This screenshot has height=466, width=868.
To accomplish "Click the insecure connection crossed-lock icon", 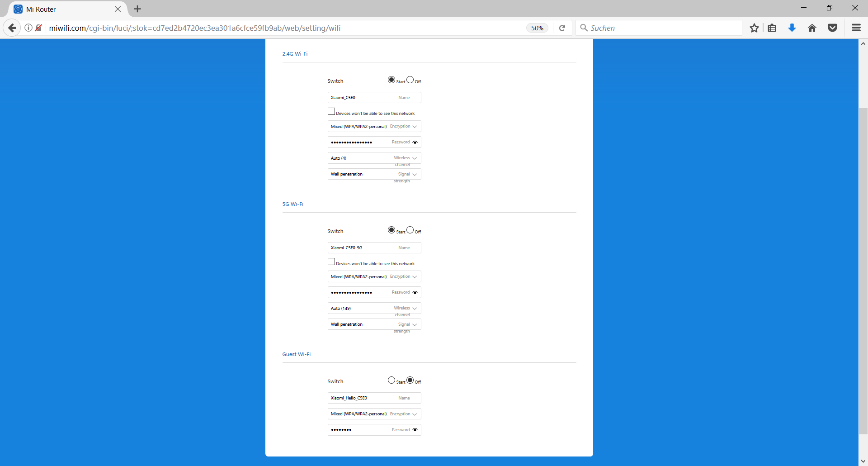I will click(38, 28).
